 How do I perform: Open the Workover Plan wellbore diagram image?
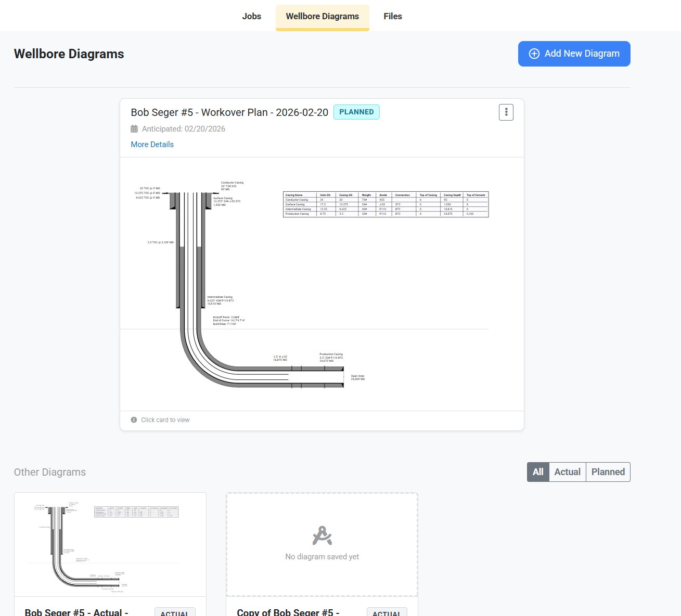[x=322, y=284]
